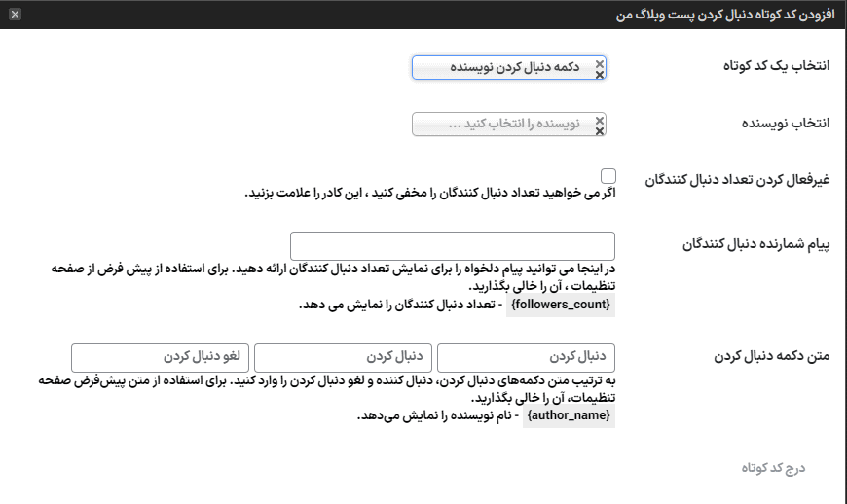Click the 'غیرفعال کردن تعداد دنبال کنندگان' label
This screenshot has height=504, width=847.
[738, 180]
